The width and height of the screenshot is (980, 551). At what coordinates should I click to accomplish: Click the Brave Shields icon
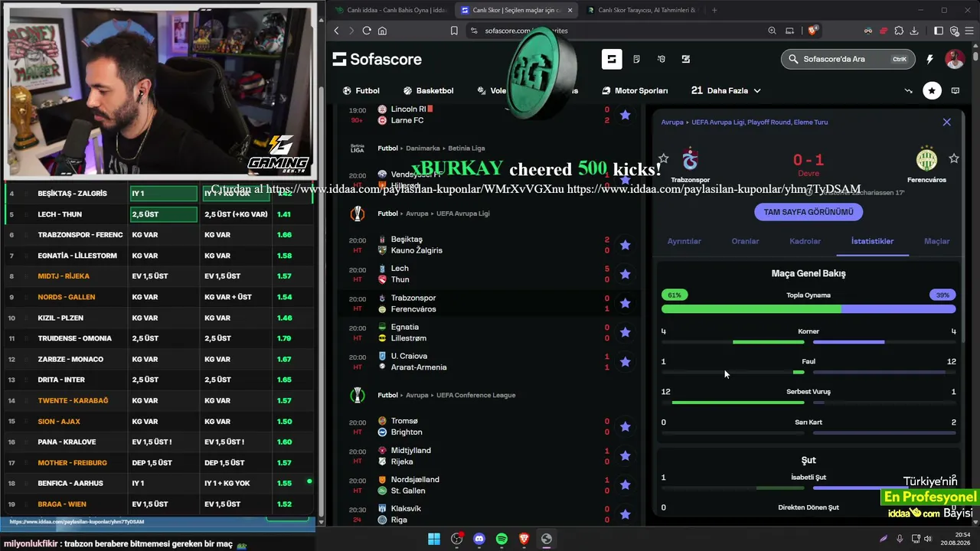tap(812, 31)
